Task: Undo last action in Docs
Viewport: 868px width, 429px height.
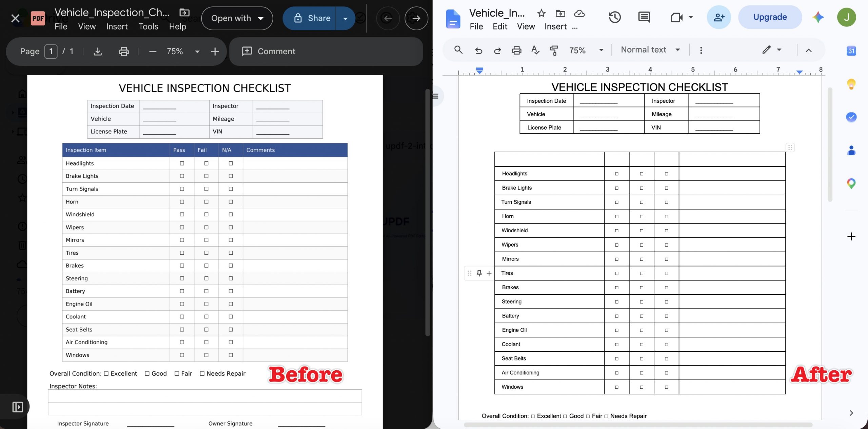Action: point(478,51)
